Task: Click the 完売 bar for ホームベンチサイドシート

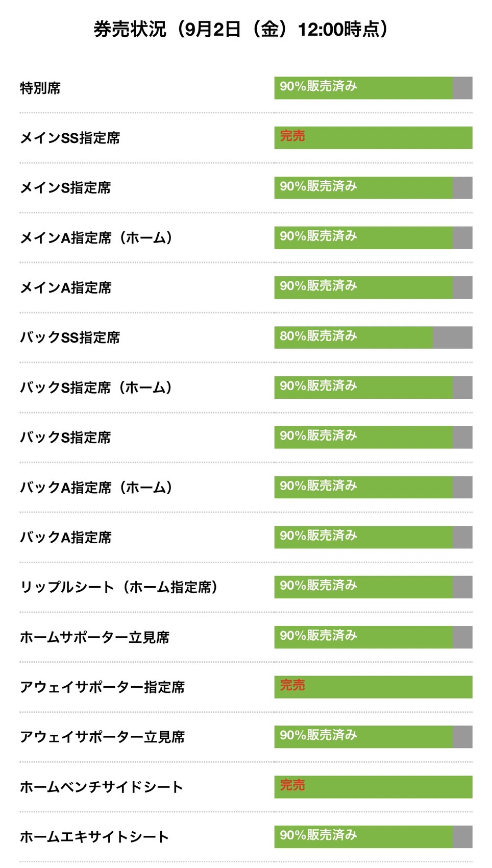Action: (373, 787)
